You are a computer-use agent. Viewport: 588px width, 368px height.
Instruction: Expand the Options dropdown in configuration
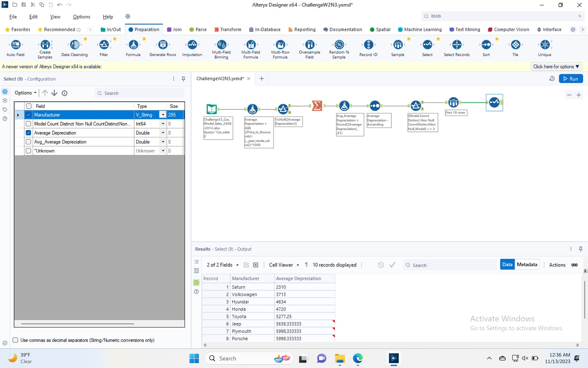click(25, 93)
